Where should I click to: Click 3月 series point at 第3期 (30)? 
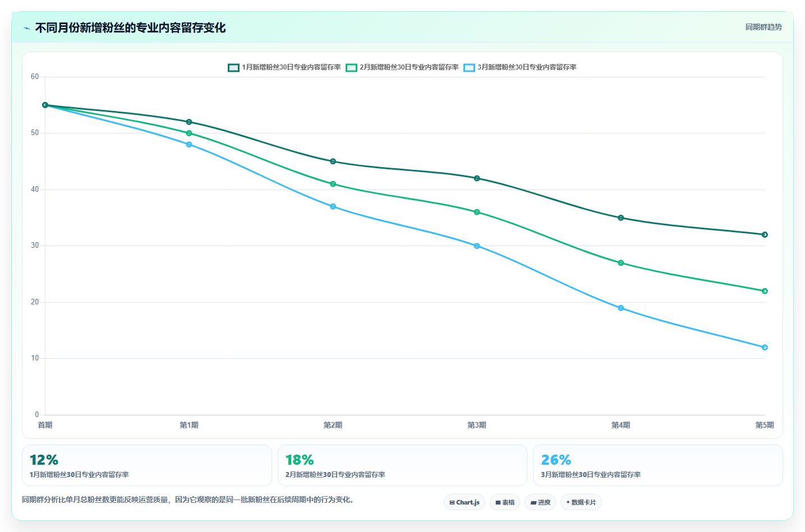477,246
